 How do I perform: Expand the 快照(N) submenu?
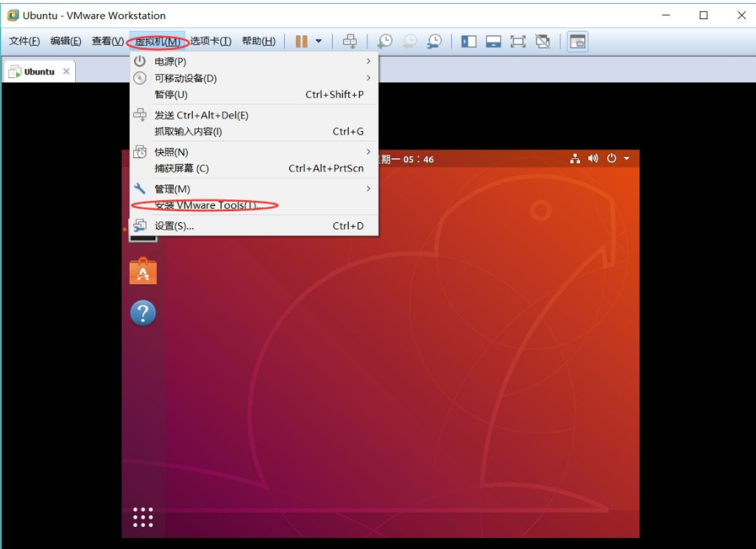(x=254, y=152)
